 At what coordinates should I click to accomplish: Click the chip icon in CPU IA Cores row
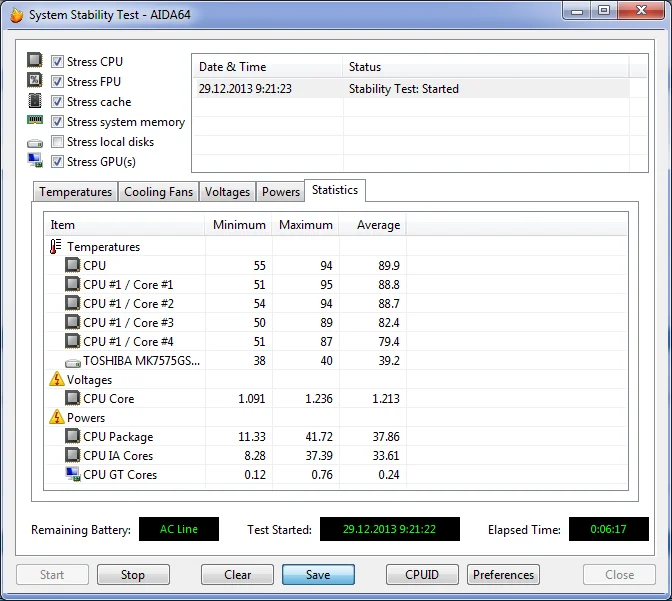[x=72, y=455]
